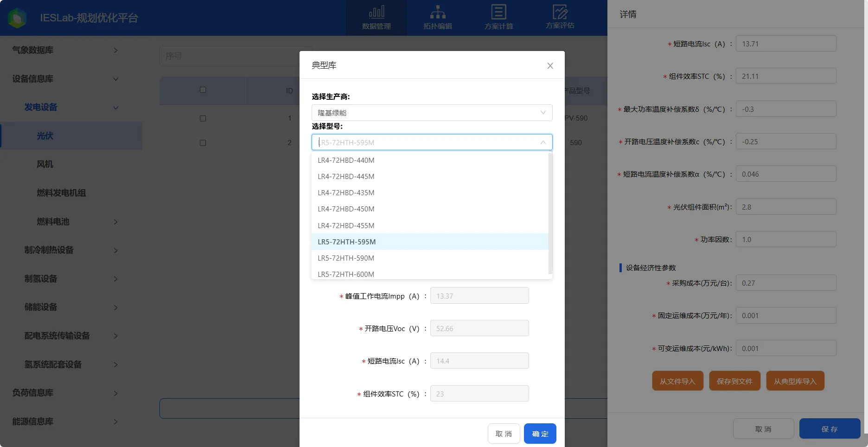The image size is (868, 447).
Task: Close the 典型库 dialog with the X icon
Action: [550, 66]
